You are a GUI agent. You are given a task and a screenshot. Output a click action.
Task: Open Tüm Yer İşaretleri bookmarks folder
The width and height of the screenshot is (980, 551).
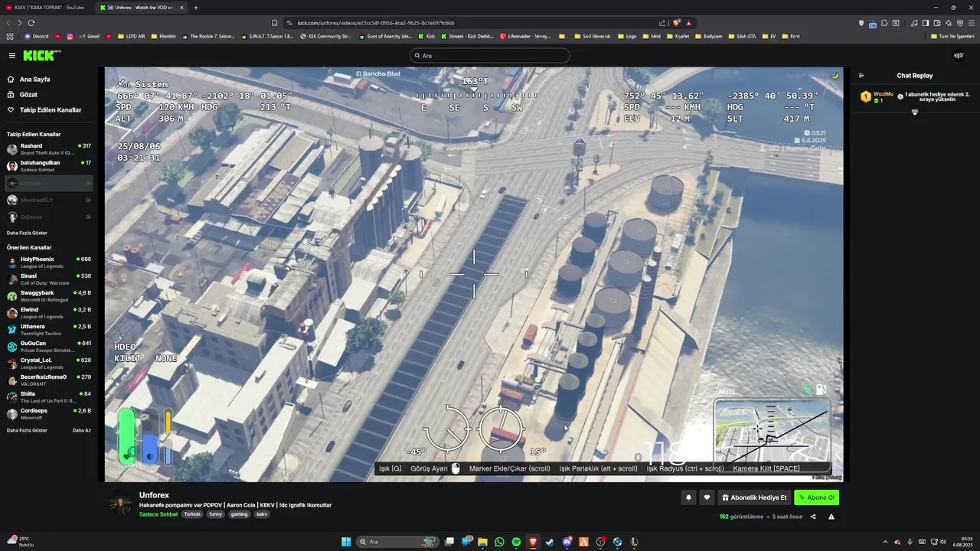(x=953, y=36)
